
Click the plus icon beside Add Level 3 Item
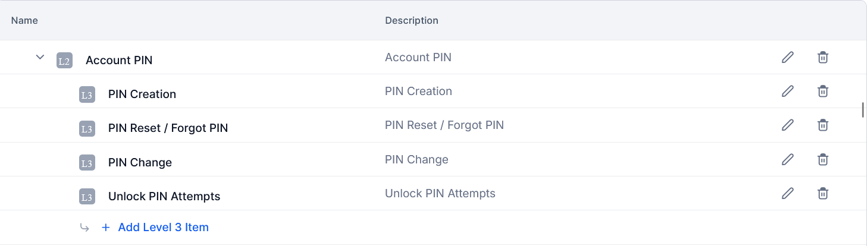(x=106, y=228)
